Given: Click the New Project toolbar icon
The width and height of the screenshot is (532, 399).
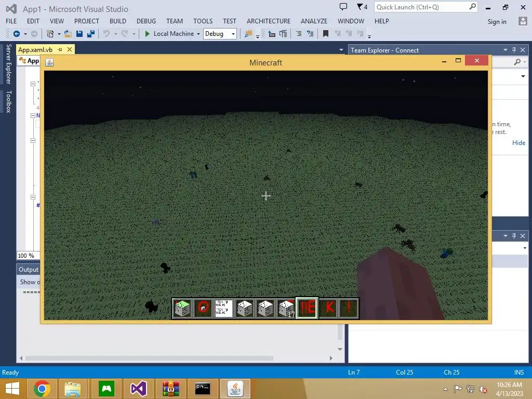Looking at the screenshot, I should click(50, 34).
